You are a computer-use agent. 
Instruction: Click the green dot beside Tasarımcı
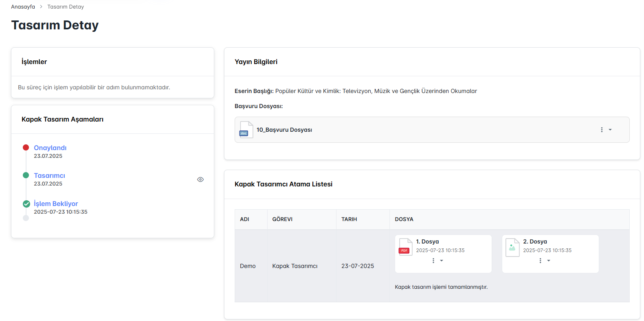(x=26, y=175)
